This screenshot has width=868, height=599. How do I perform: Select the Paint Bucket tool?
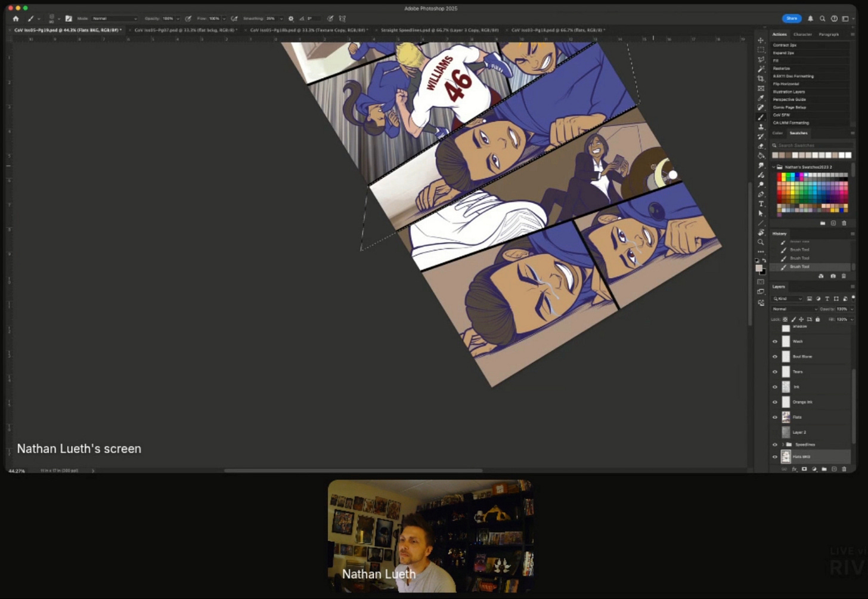[761, 155]
